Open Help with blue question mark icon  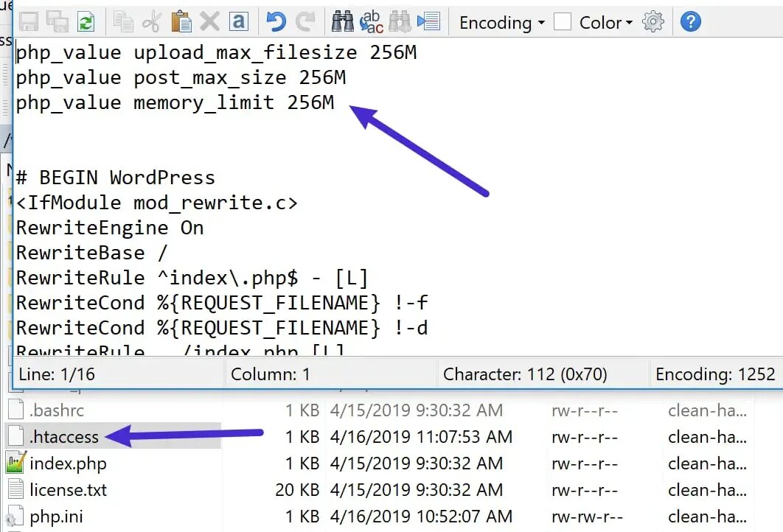(691, 22)
